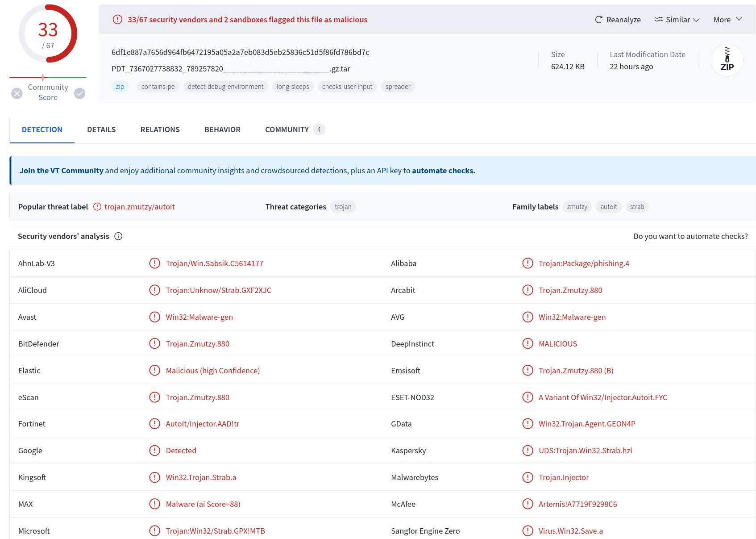Click the ZIP file type icon
The image size is (756, 539).
click(x=727, y=60)
